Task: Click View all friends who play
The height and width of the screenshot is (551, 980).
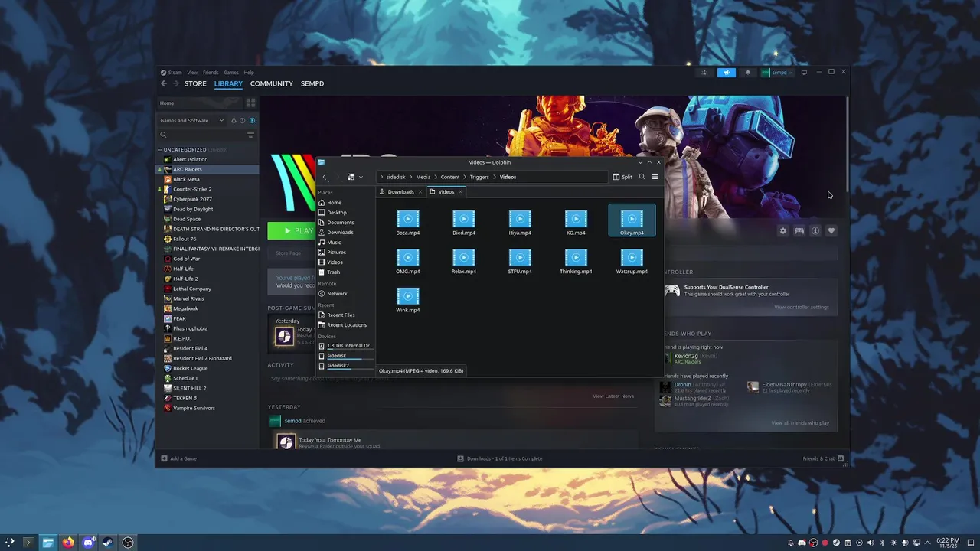Action: point(800,423)
